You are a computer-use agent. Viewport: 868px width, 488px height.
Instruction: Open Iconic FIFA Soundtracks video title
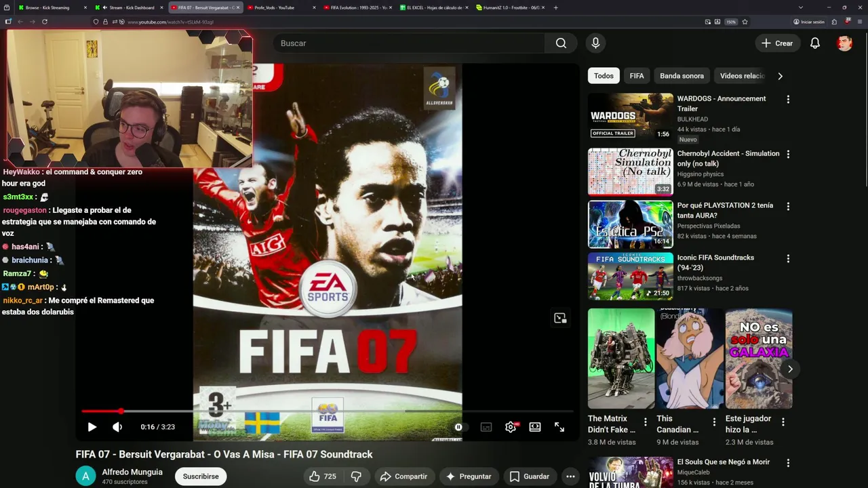[715, 262]
